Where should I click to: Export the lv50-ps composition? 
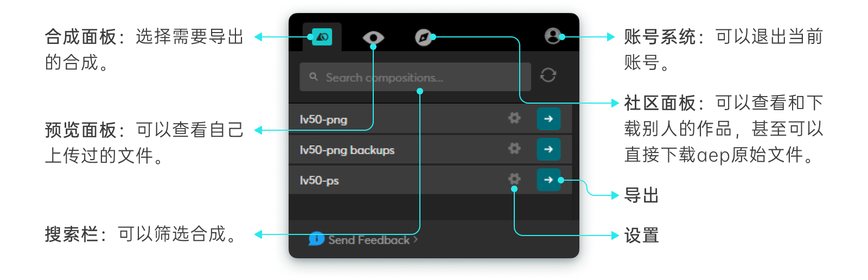548,180
